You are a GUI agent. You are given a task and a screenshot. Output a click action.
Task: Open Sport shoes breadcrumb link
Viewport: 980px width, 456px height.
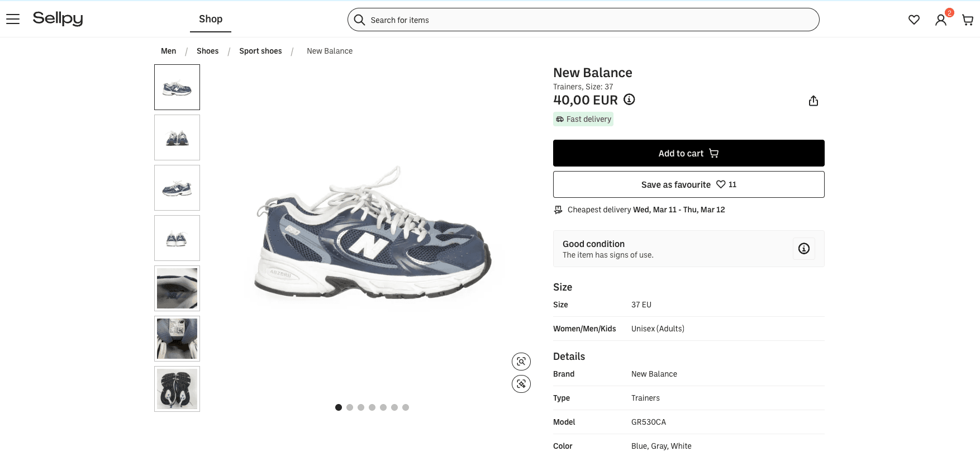tap(260, 51)
